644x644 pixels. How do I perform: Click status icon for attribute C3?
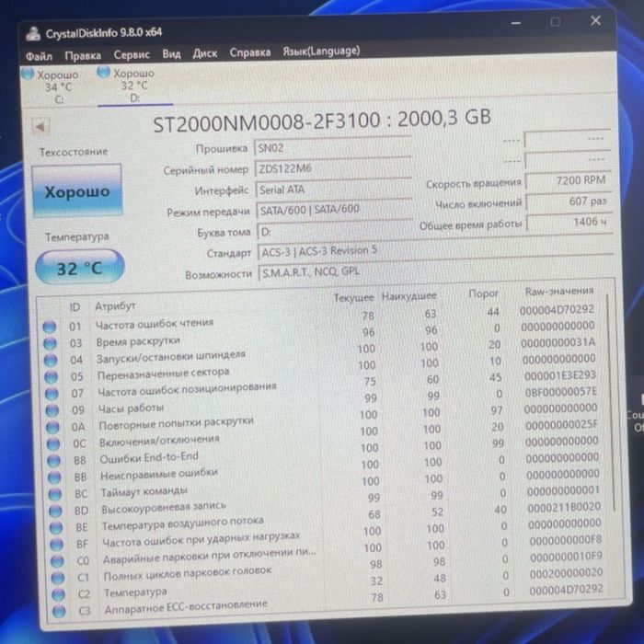point(59,611)
